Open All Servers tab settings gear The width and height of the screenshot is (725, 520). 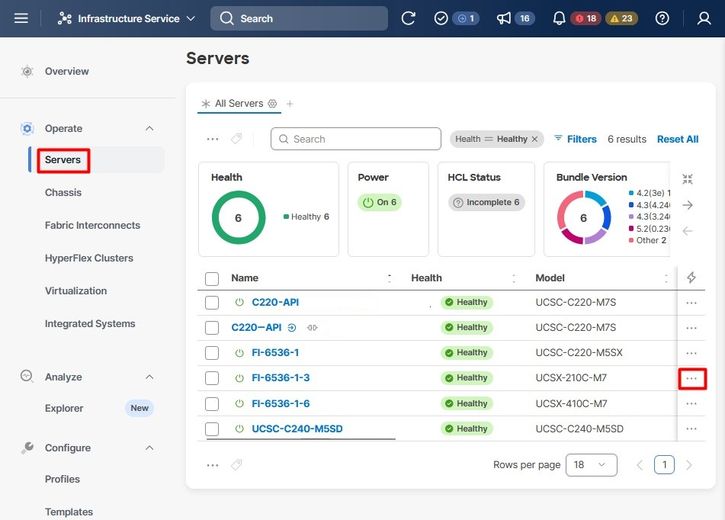coord(272,104)
